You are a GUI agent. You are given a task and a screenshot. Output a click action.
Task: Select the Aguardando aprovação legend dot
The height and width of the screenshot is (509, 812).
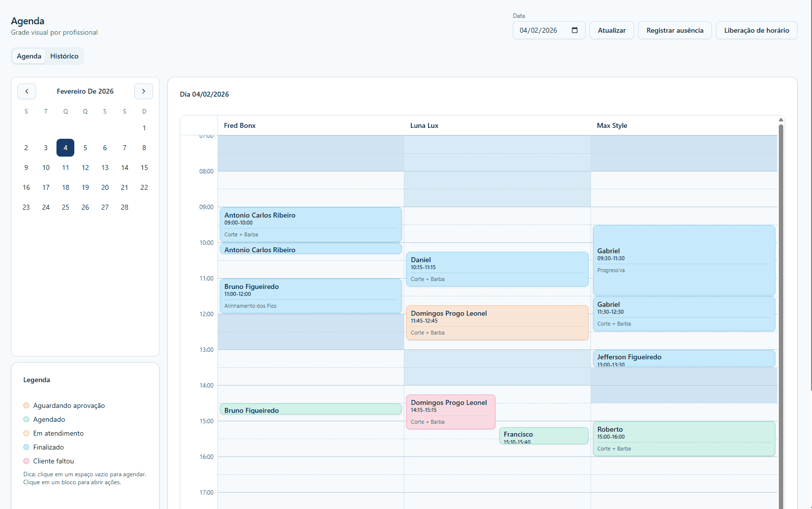pyautogui.click(x=26, y=405)
